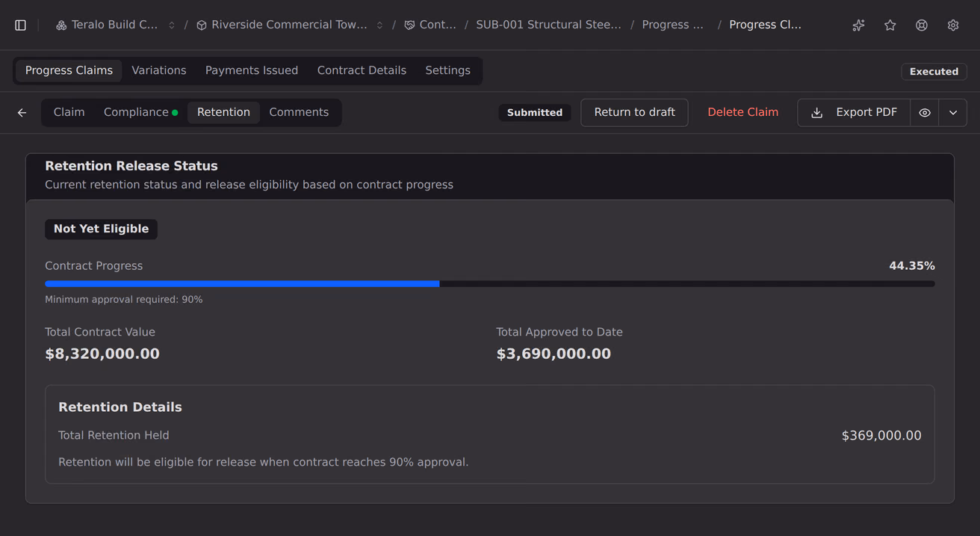Star this page as favorite
Viewport: 980px width, 536px height.
coord(890,25)
